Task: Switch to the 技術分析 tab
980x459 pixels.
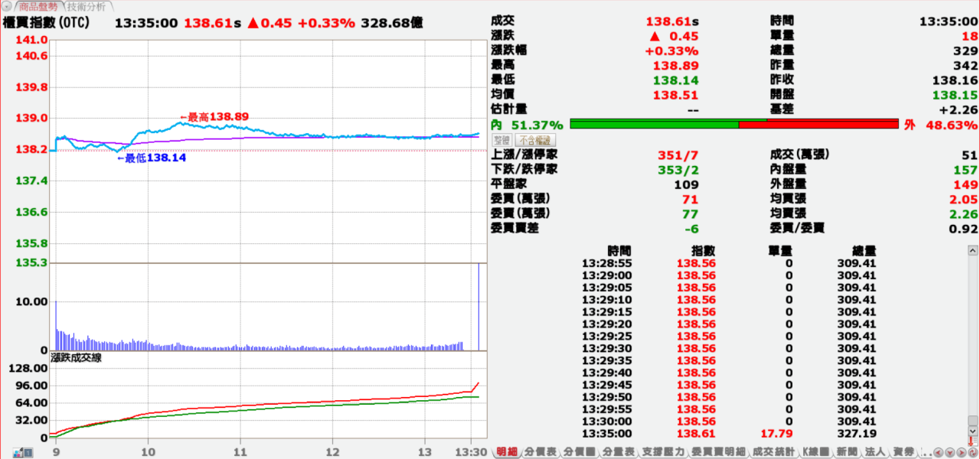Action: 85,7
